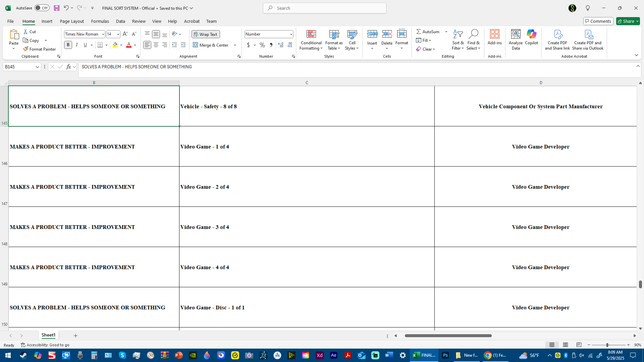This screenshot has width=644, height=362.
Task: Expand the Number format combo box
Action: coord(291,34)
